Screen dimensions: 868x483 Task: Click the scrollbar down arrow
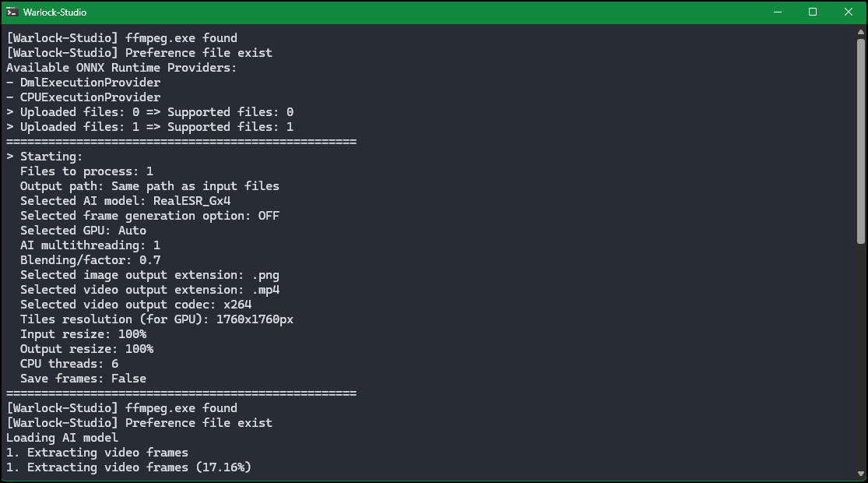coord(860,474)
